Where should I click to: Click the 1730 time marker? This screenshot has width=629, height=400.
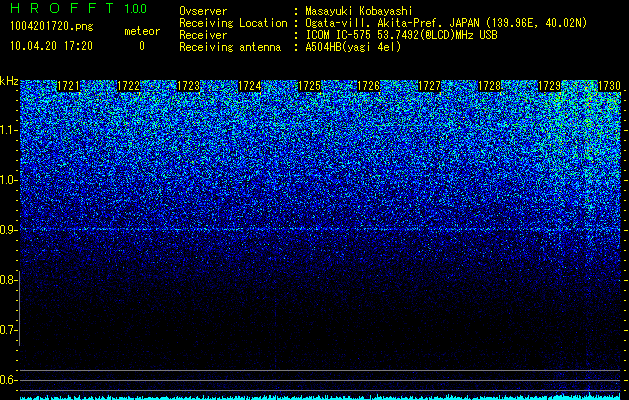[609, 86]
